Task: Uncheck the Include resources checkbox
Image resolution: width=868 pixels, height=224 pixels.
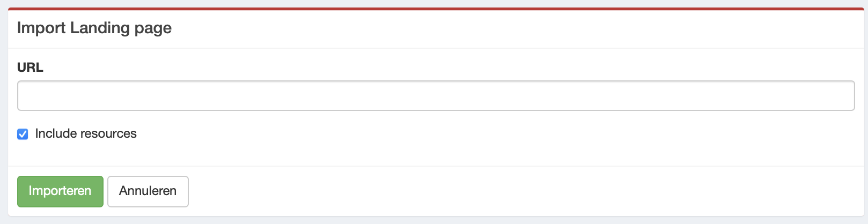Action: (x=23, y=134)
